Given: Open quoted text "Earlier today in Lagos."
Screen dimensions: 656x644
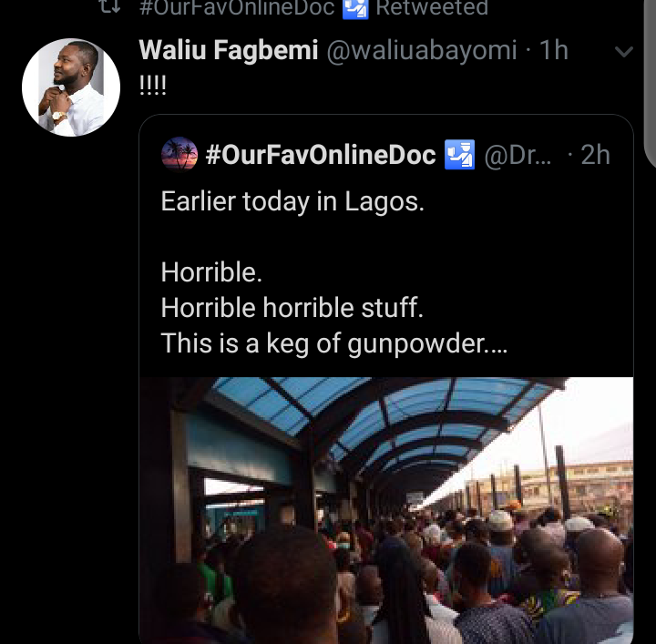Looking at the screenshot, I should tap(292, 201).
